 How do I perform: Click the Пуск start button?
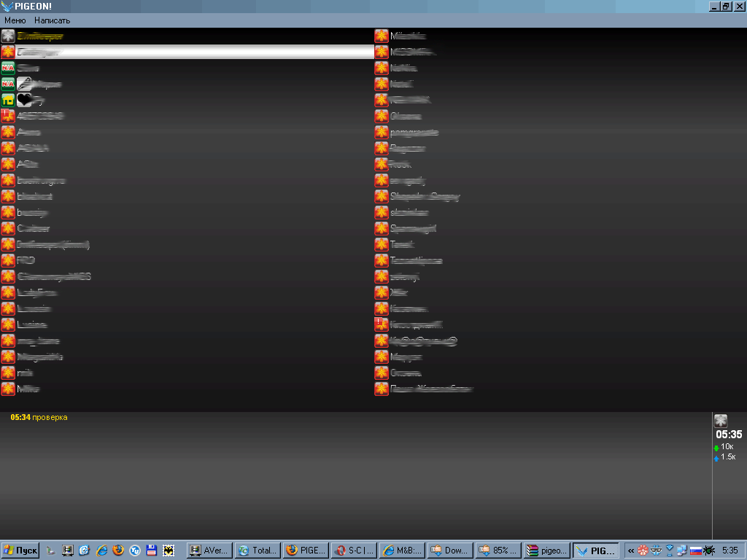20,551
